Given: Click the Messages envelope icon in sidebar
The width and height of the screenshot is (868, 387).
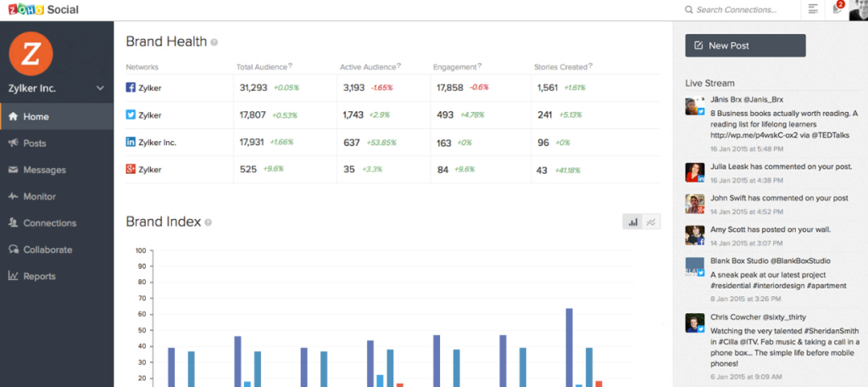Looking at the screenshot, I should 14,170.
